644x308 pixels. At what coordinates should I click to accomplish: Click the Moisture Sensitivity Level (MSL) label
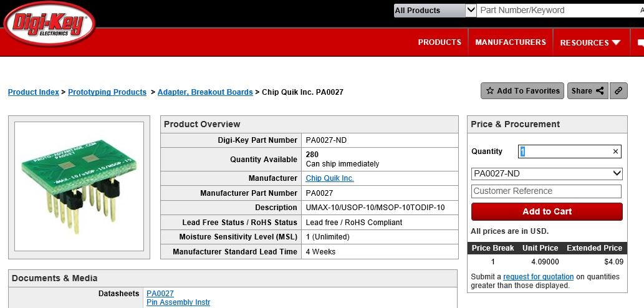[238, 237]
